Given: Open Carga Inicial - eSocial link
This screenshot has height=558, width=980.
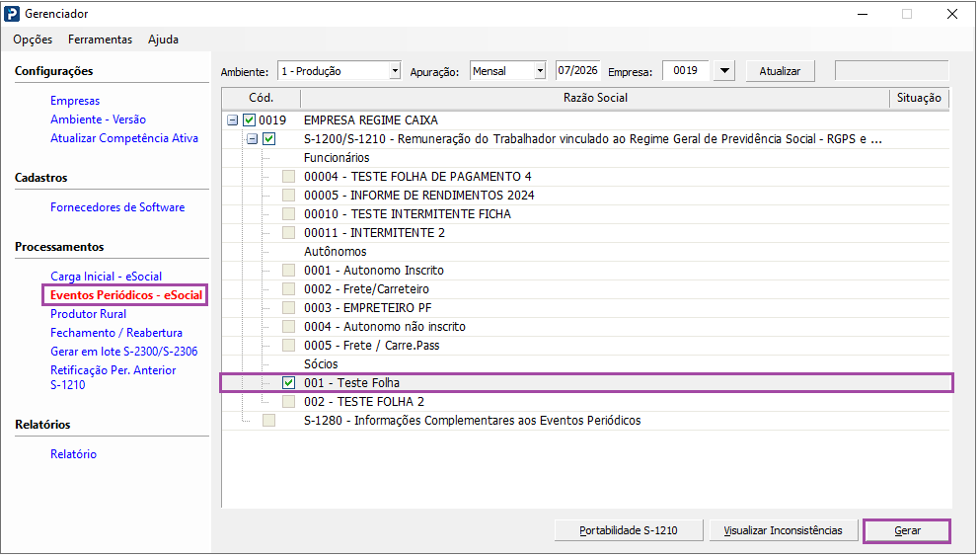Looking at the screenshot, I should 107,276.
